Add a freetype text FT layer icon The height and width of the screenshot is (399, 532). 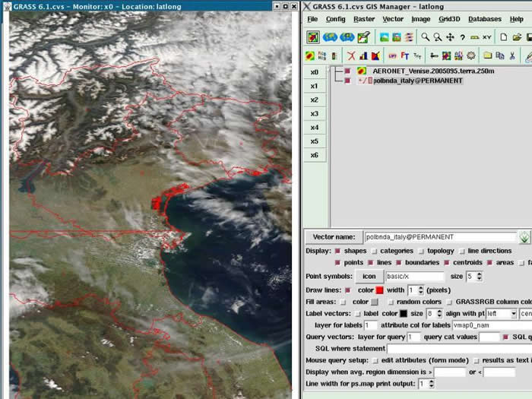click(x=405, y=55)
